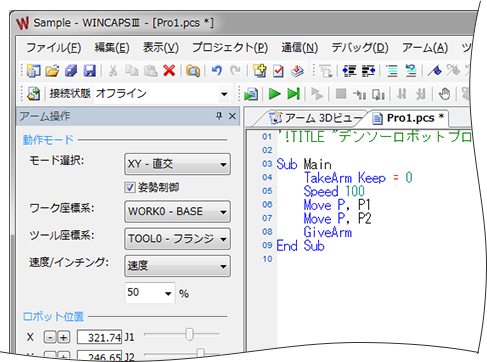This screenshot has height=362, width=487.
Task: Click the Outdent lines icon
Action: pos(350,71)
